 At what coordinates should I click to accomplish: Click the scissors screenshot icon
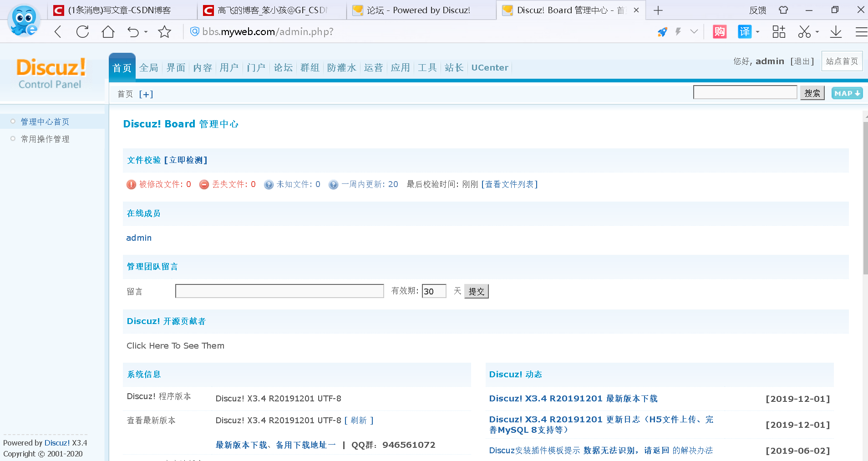tap(804, 32)
